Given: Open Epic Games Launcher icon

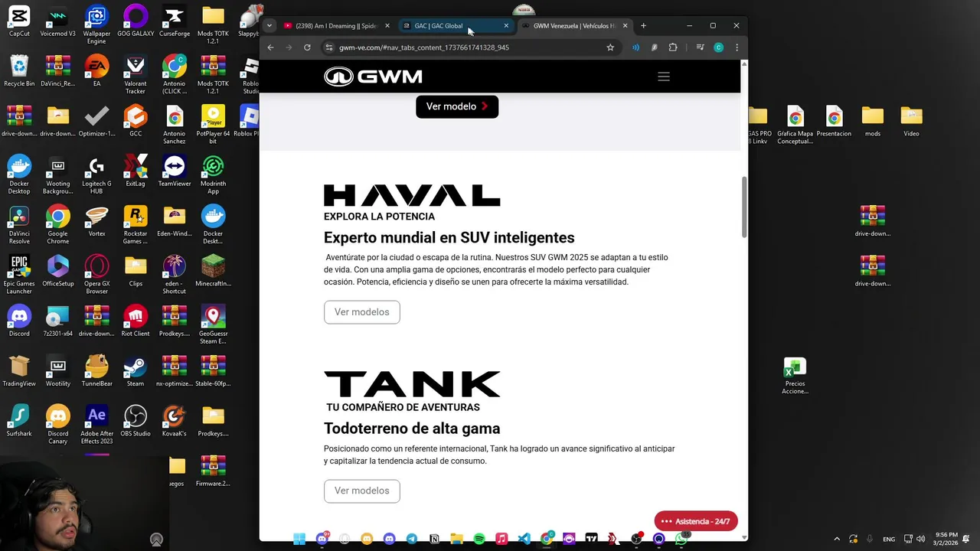Looking at the screenshot, I should click(x=19, y=274).
